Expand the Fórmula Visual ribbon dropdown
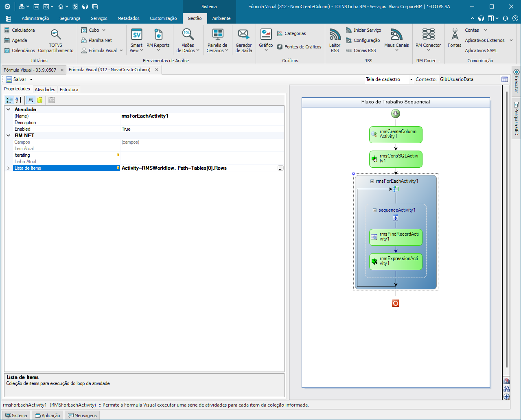 pos(121,50)
